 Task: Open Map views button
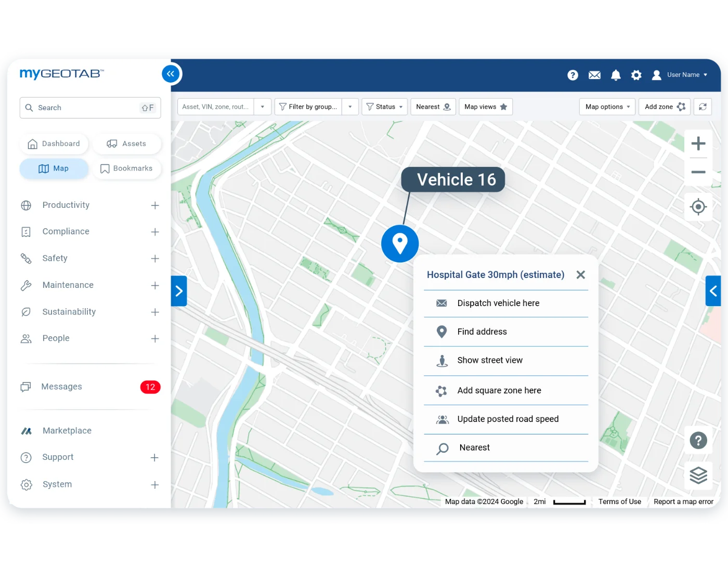tap(486, 107)
